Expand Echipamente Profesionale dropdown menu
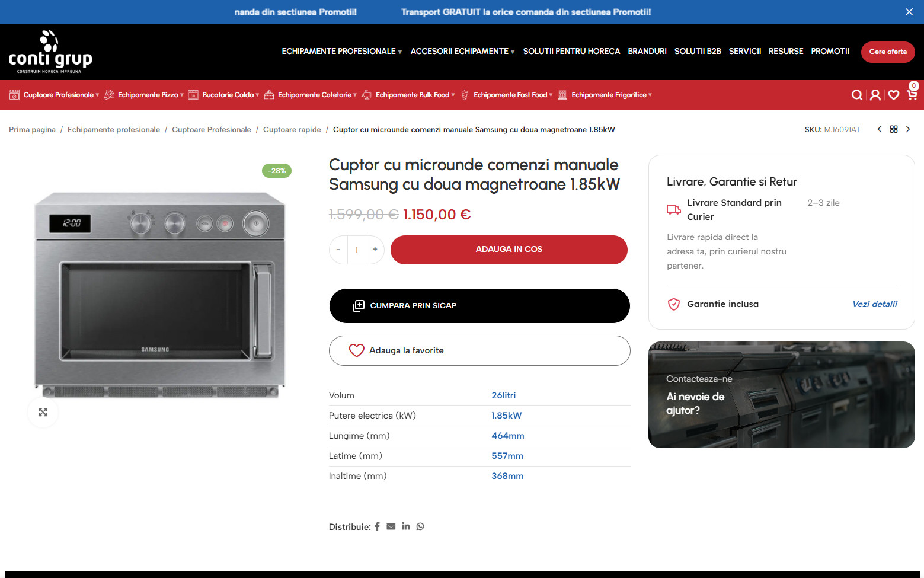 click(341, 52)
